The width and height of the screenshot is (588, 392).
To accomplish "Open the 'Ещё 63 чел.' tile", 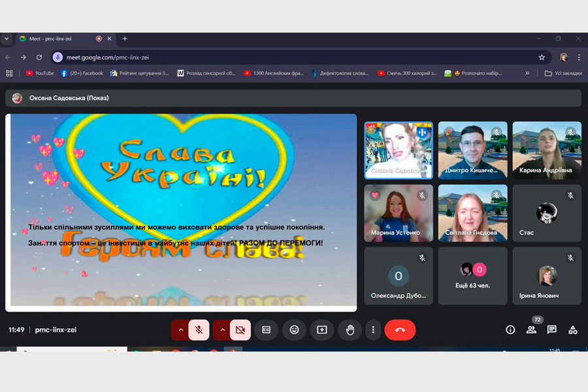I will pos(472,276).
